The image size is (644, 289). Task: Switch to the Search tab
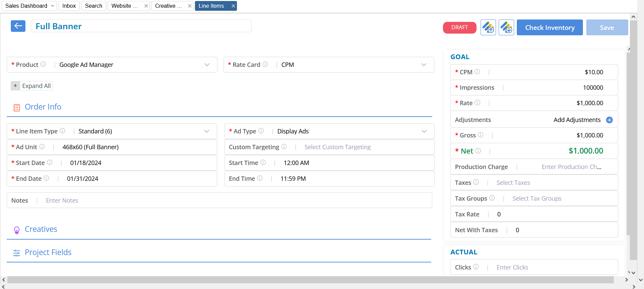pyautogui.click(x=94, y=6)
